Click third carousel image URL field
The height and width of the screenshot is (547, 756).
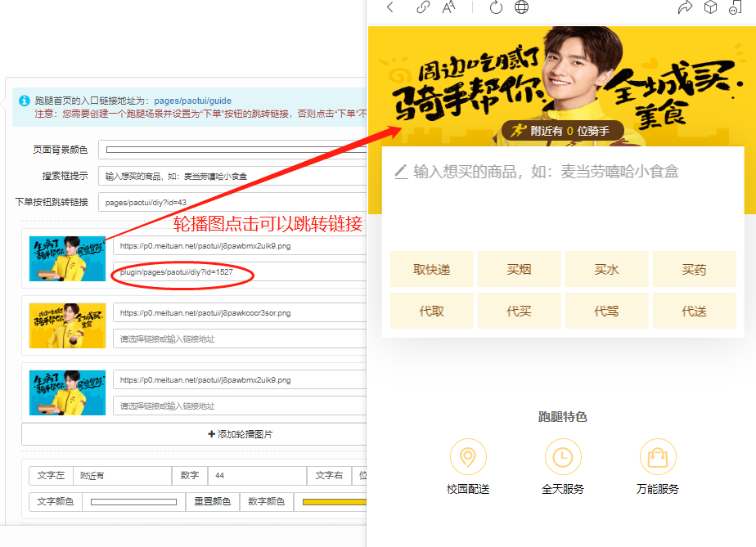click(240, 379)
